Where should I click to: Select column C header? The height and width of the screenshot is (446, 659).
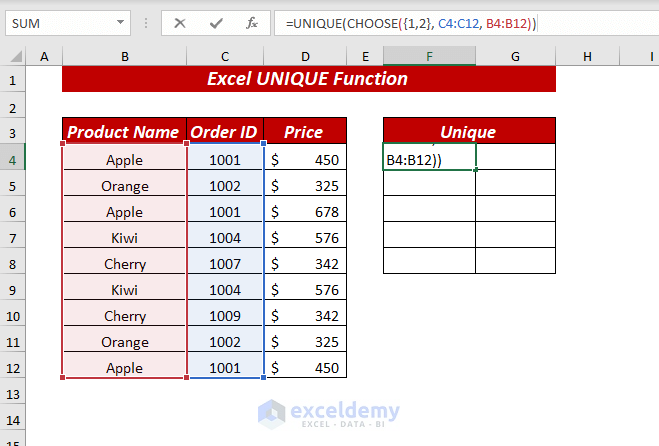tap(225, 56)
